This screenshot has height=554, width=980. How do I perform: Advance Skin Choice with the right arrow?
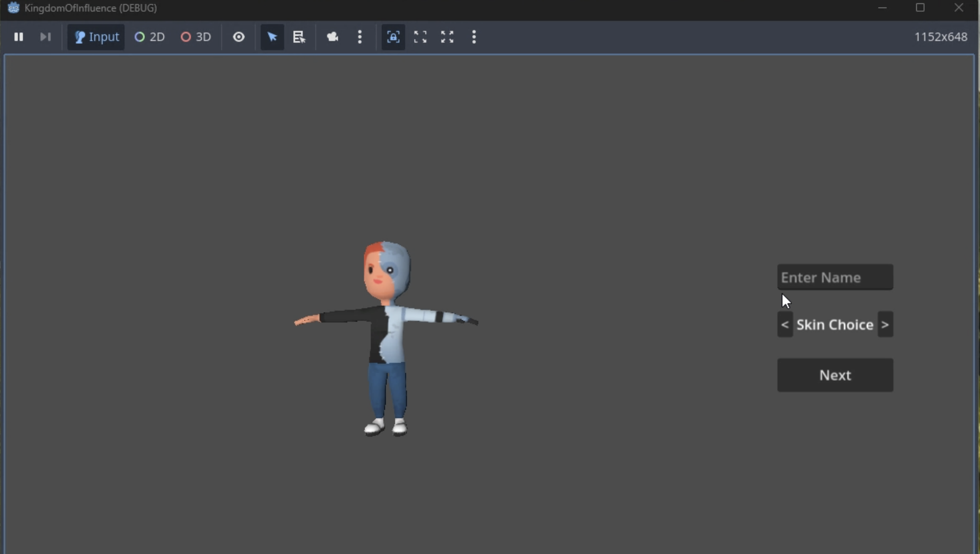(x=885, y=324)
